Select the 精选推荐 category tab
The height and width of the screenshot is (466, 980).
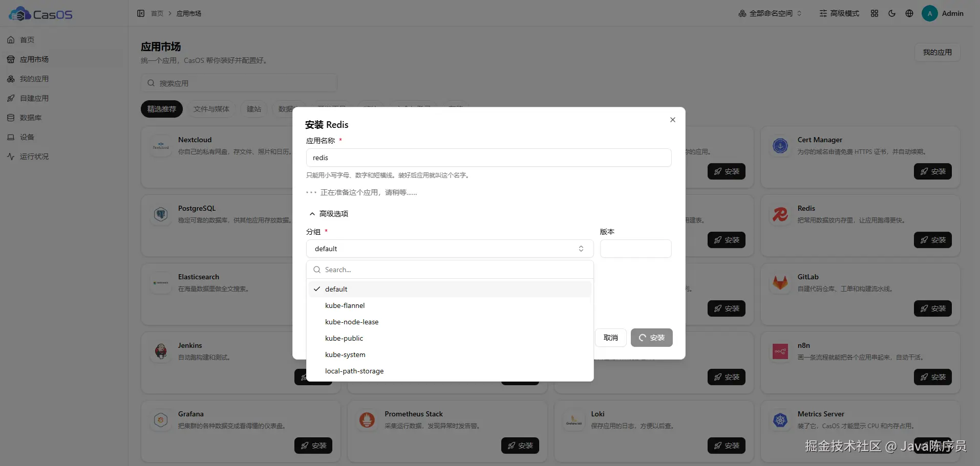pos(162,109)
